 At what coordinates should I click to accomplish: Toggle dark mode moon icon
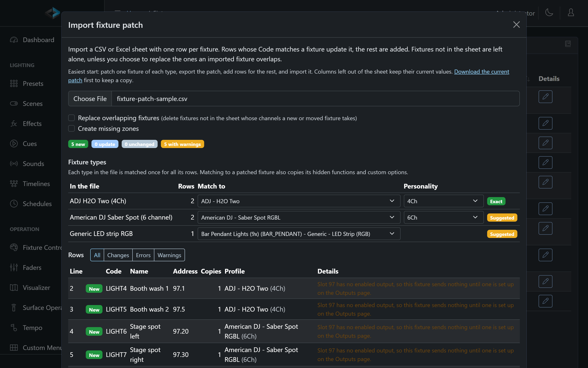click(x=549, y=12)
